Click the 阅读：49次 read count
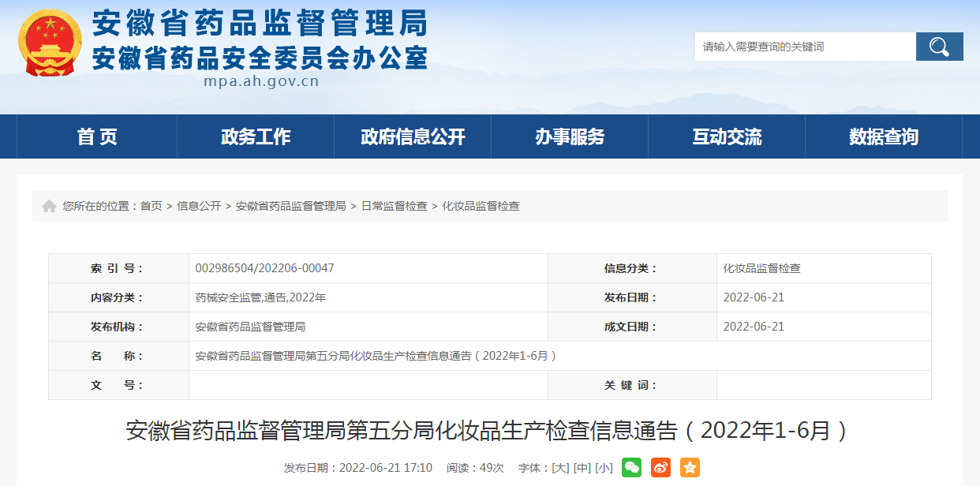980x486 pixels. coord(475,468)
